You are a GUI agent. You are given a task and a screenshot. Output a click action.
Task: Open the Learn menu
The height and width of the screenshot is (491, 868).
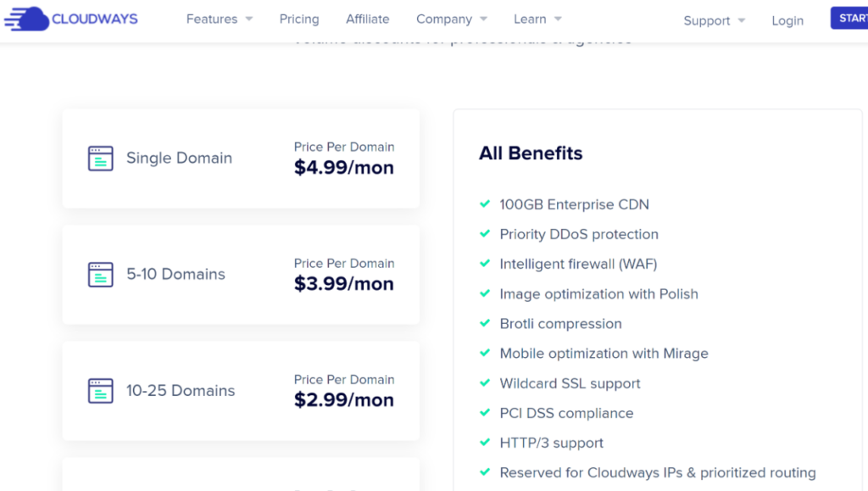[x=530, y=20]
